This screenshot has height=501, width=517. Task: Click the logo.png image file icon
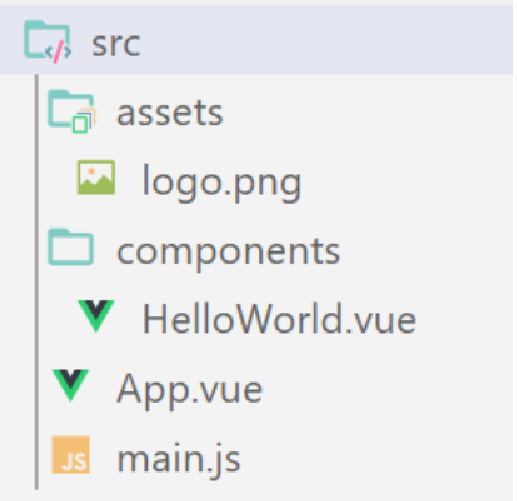pyautogui.click(x=96, y=177)
